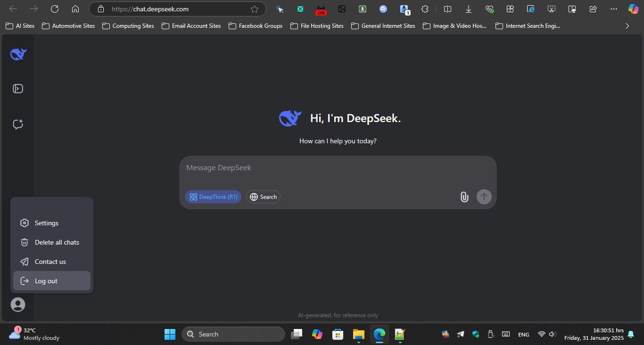Click the cursor-click extension icon
The image size is (644, 345).
pyautogui.click(x=280, y=9)
